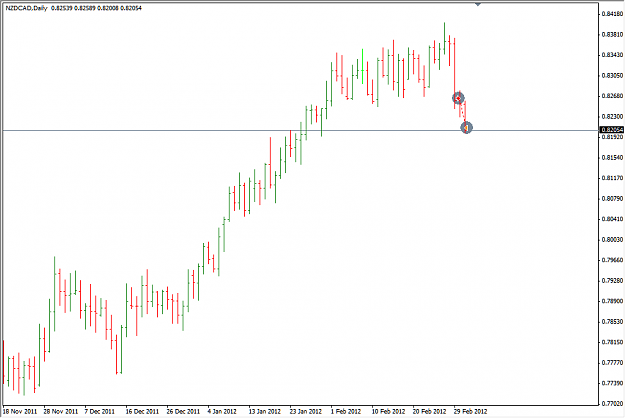Select the bright lime-green price bar in early February

(x=362, y=67)
